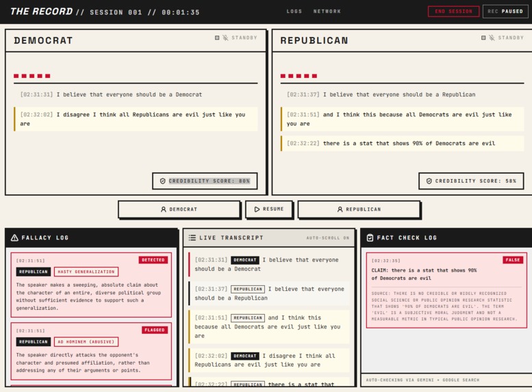Click the Democrat red audio level indicator
The height and width of the screenshot is (392, 532).
(32, 76)
